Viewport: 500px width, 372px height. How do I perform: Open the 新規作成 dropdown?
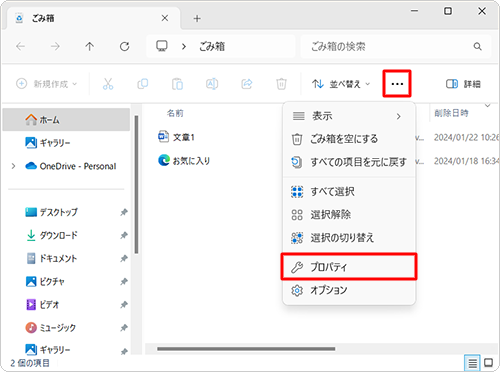pyautogui.click(x=47, y=84)
